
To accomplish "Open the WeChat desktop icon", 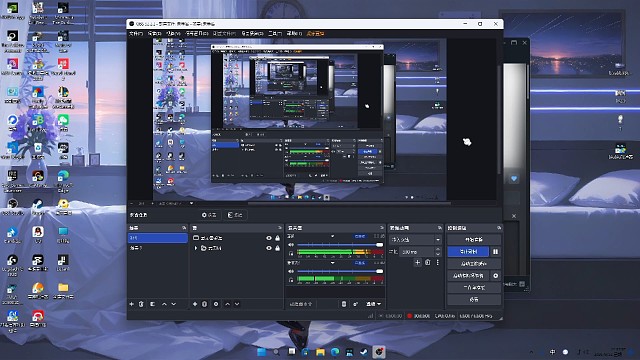I will [x=63, y=123].
